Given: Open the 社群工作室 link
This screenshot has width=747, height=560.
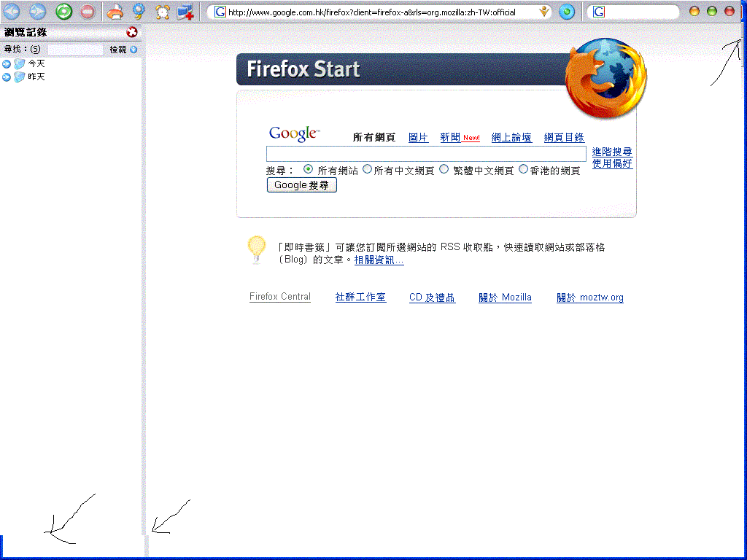Looking at the screenshot, I should 360,297.
